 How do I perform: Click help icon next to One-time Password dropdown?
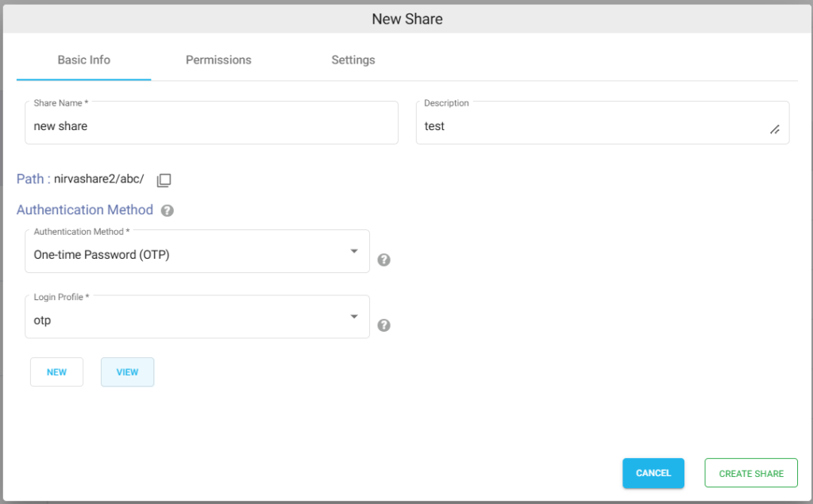[x=383, y=260]
